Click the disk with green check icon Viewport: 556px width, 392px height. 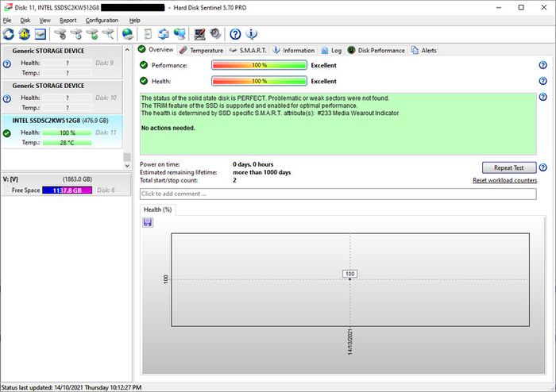click(x=92, y=34)
